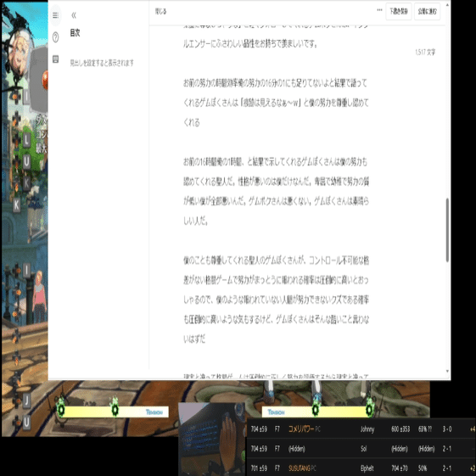The image size is (476, 476).
Task: Click the 2 - 1 score in Elphelt row
Action: [446, 468]
